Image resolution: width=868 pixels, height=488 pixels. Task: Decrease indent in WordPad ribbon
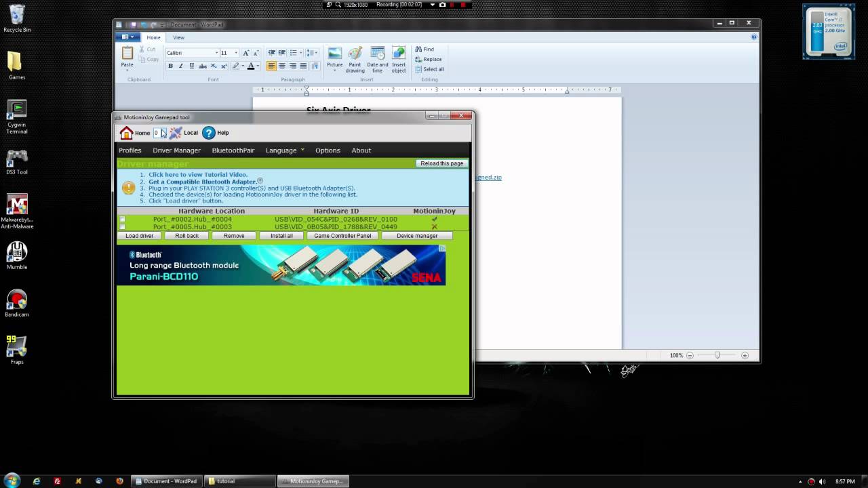coord(271,53)
